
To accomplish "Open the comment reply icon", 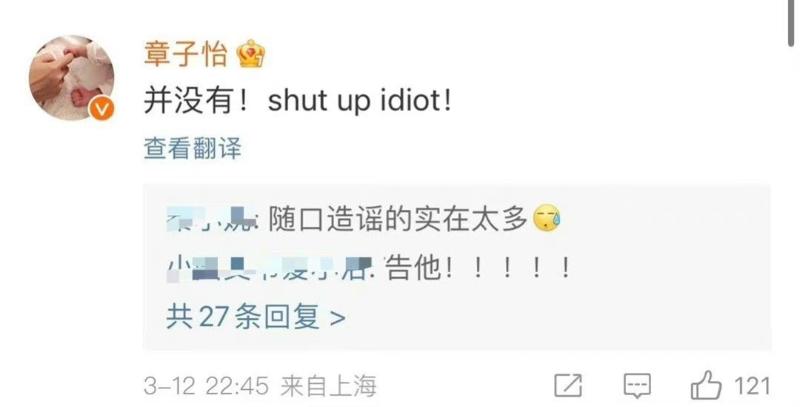I will pyautogui.click(x=637, y=386).
